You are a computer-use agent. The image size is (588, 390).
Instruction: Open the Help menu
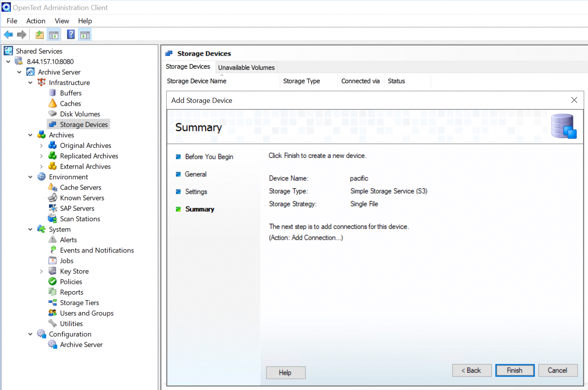(85, 21)
